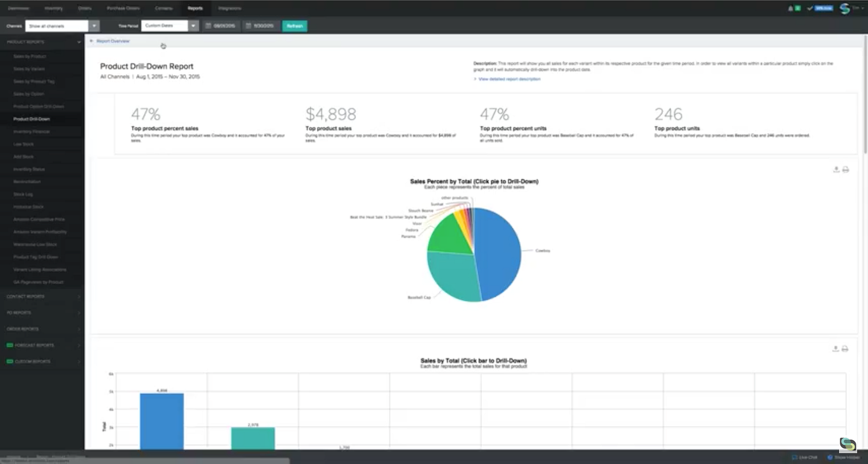Open Sales by Variant report
868x464 pixels.
coord(29,69)
